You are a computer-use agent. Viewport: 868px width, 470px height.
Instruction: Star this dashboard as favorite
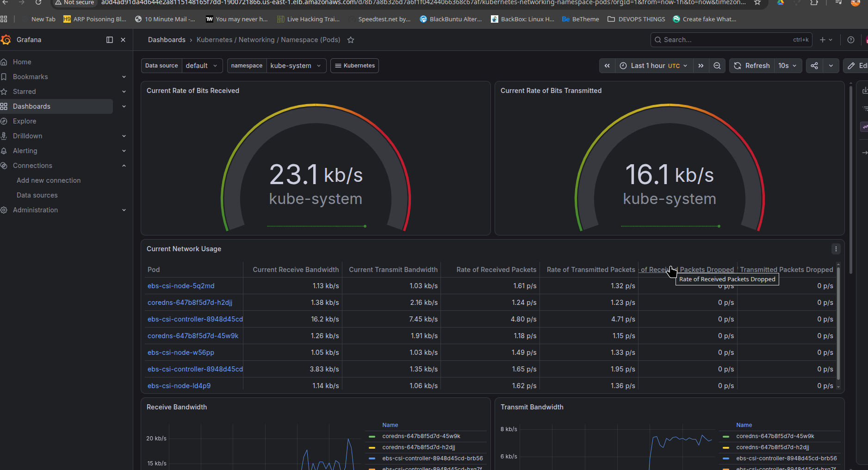tap(351, 40)
